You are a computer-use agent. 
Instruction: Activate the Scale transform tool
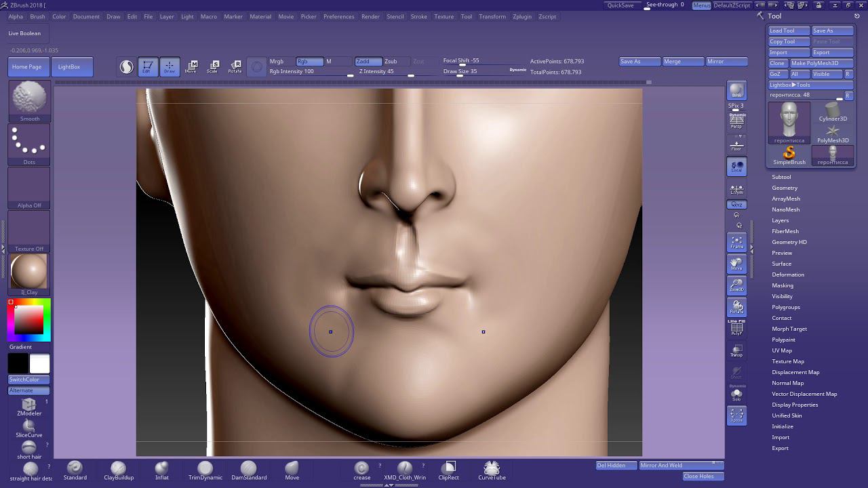click(212, 66)
